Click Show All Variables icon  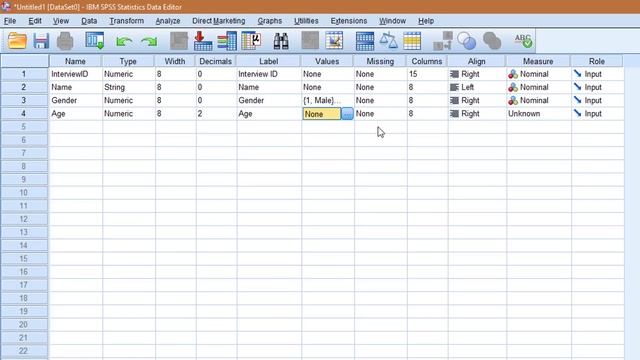point(492,41)
